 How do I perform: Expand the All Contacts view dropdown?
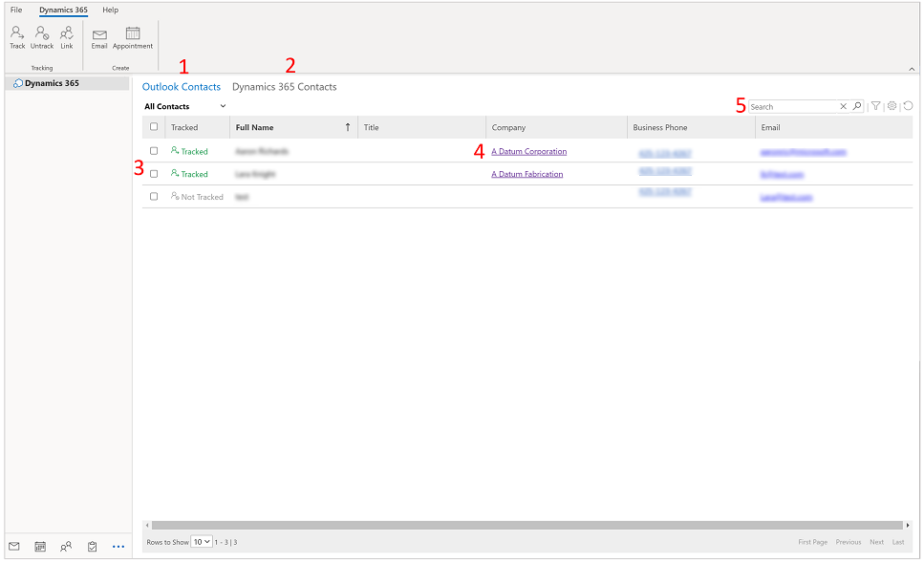223,106
